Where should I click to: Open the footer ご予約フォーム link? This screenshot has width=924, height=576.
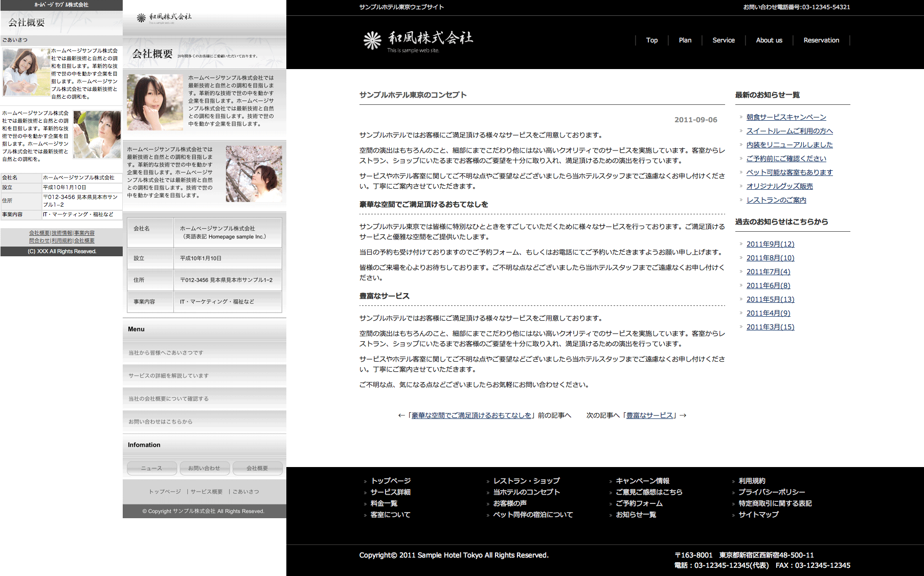(x=639, y=503)
